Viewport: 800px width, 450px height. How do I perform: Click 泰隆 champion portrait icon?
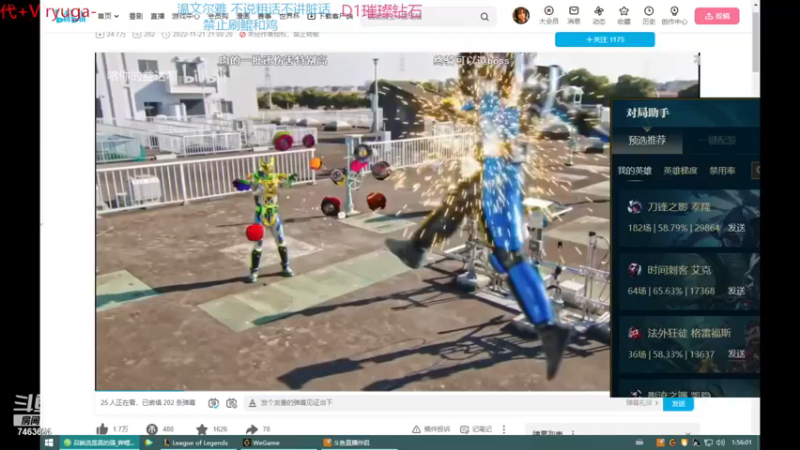pyautogui.click(x=634, y=207)
